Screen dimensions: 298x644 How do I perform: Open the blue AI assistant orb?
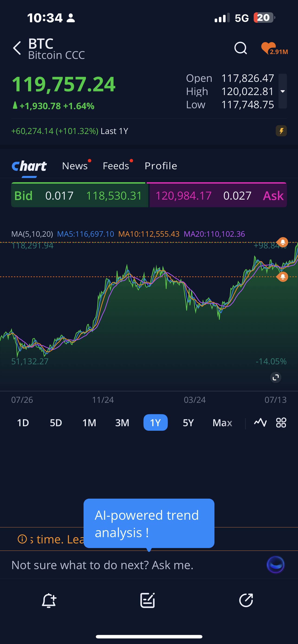coord(275,565)
